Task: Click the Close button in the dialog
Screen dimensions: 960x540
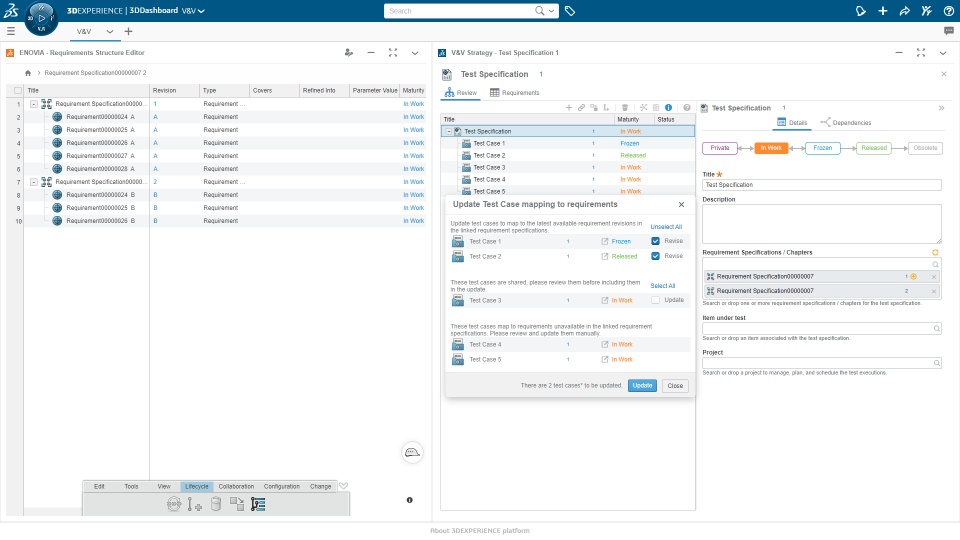Action: tap(675, 385)
